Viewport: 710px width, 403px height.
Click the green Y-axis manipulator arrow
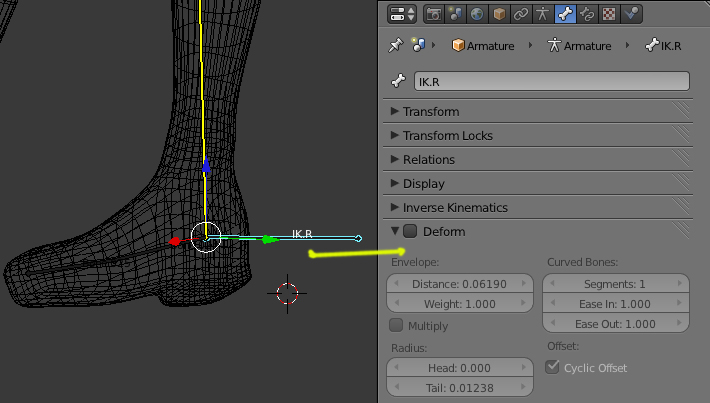pos(270,239)
